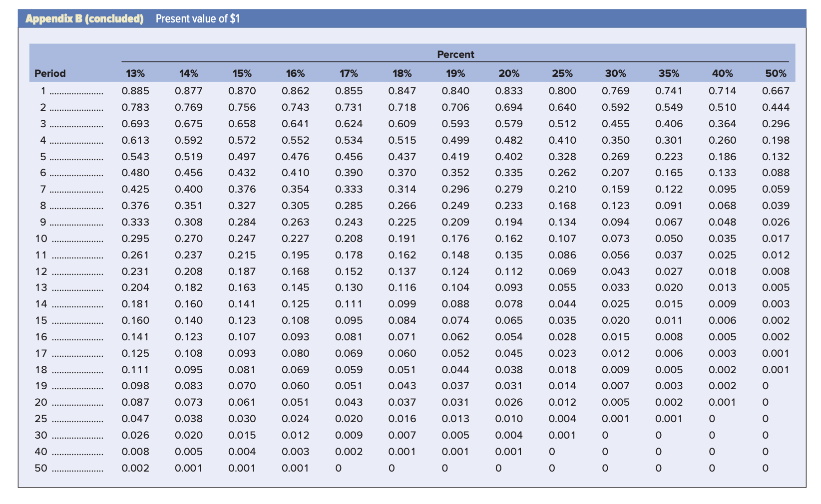Viewport: 821px width, 504px height.
Task: Click 0.048 in period 9 under 40%
Action: tap(723, 222)
